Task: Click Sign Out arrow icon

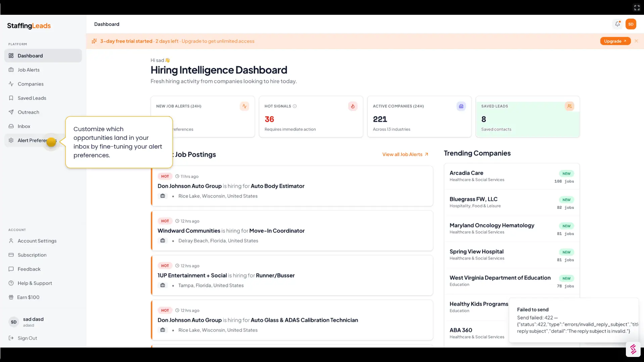Action: 11,338
